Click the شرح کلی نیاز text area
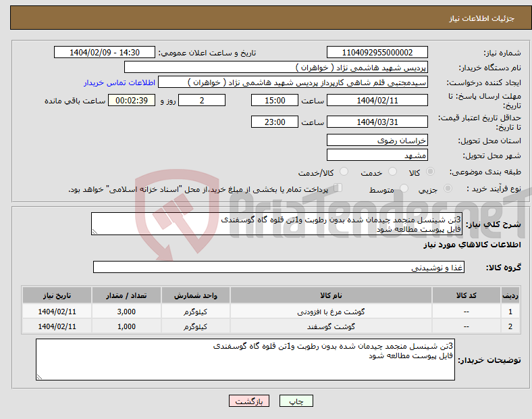Image resolution: width=532 pixels, height=419 pixels. click(277, 224)
